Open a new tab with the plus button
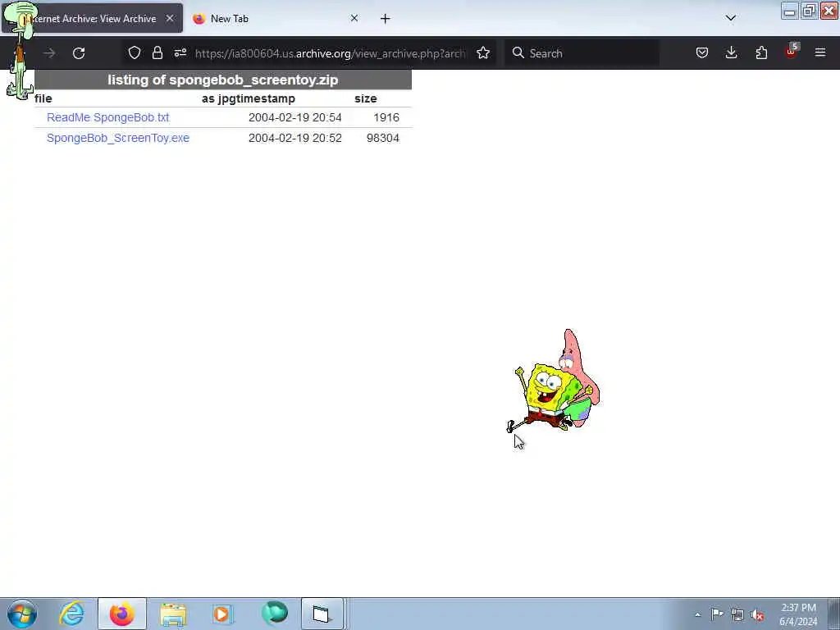 point(386,19)
